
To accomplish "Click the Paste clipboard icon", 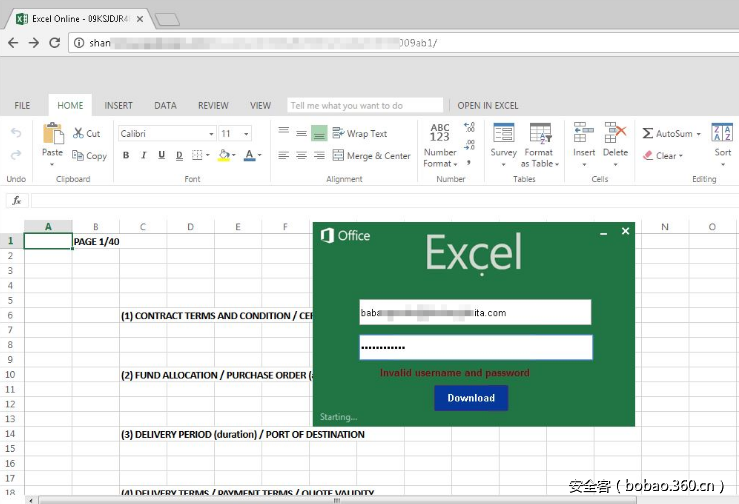I will point(52,134).
